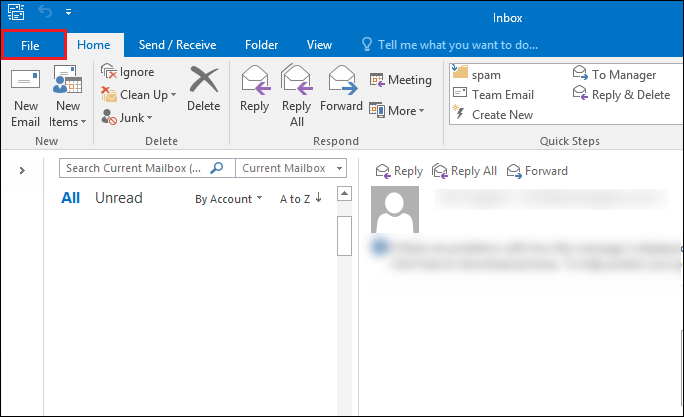
Task: Open the By Account arrangement dropdown
Action: click(229, 199)
